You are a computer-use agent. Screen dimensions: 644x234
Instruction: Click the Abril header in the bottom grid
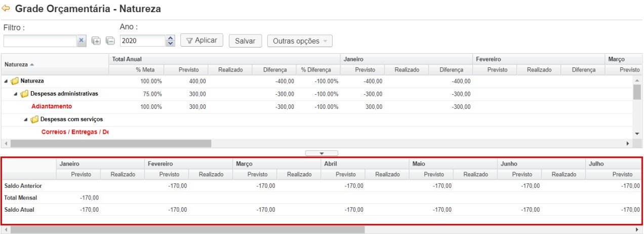(x=365, y=164)
